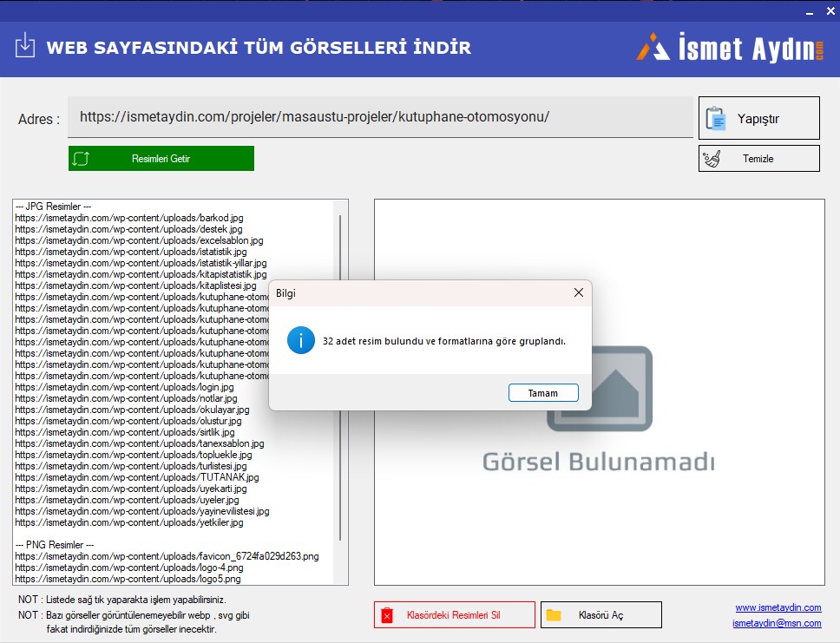The height and width of the screenshot is (643, 840).
Task: Open the www.ismetaydin.com link
Action: tap(778, 607)
